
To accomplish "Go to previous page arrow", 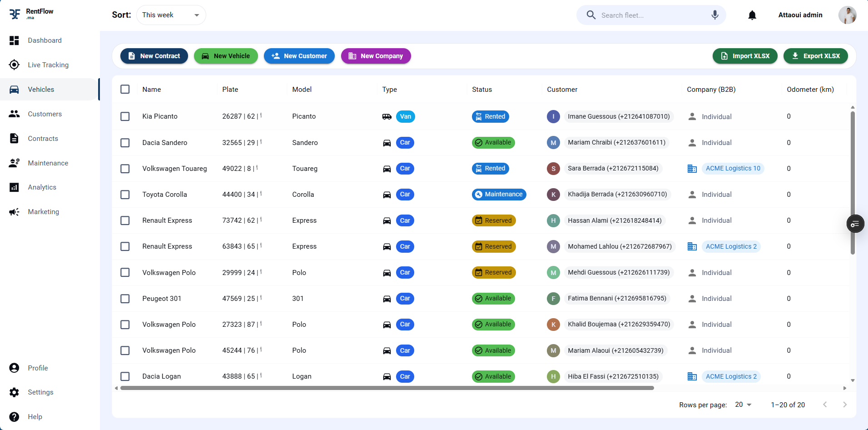I will [825, 405].
